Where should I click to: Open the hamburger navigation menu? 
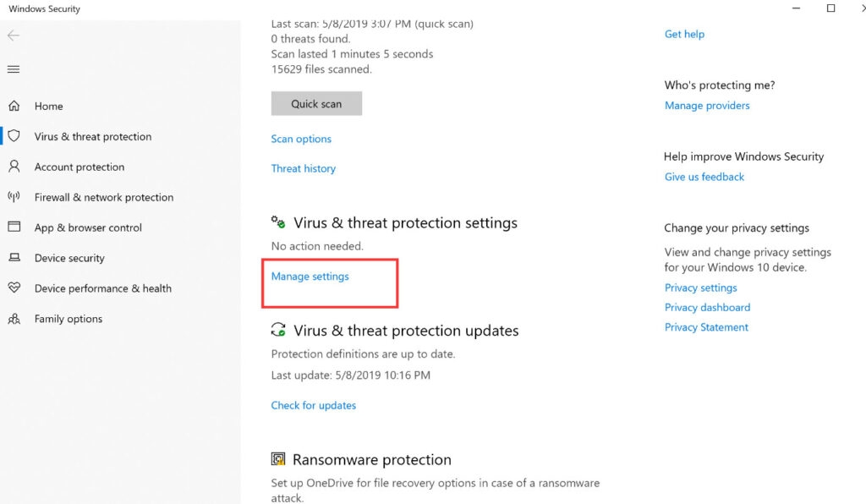coord(14,69)
